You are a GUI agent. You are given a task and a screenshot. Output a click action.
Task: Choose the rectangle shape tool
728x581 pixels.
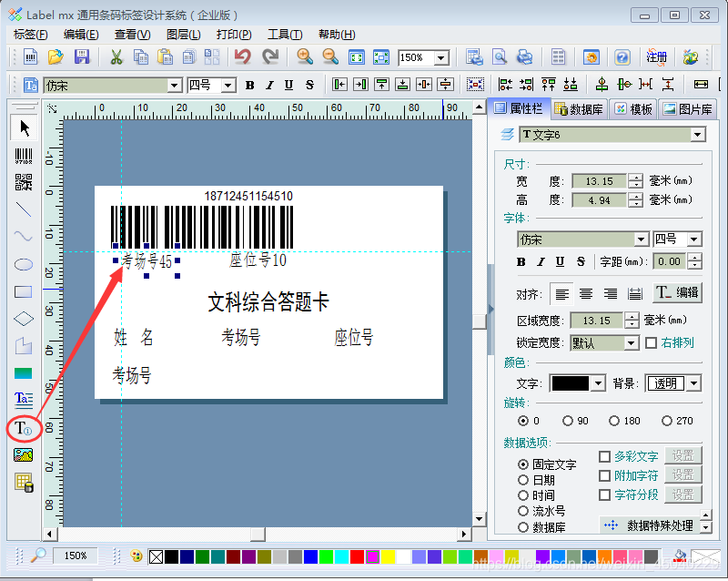click(x=24, y=292)
